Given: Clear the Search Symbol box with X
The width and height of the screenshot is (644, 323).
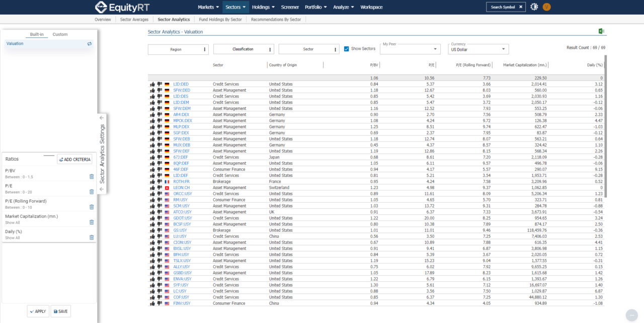Looking at the screenshot, I should pos(521,7).
